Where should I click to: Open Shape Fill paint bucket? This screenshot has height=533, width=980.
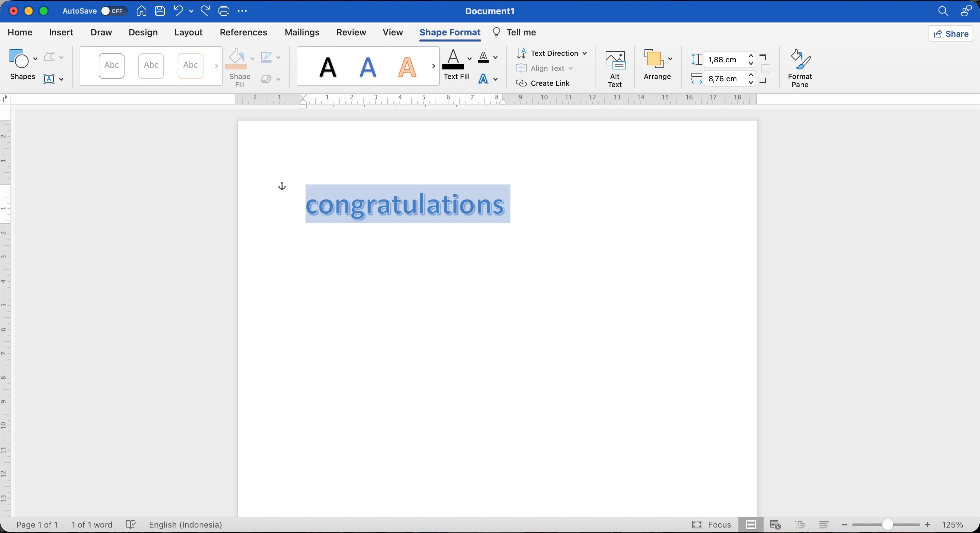click(236, 58)
